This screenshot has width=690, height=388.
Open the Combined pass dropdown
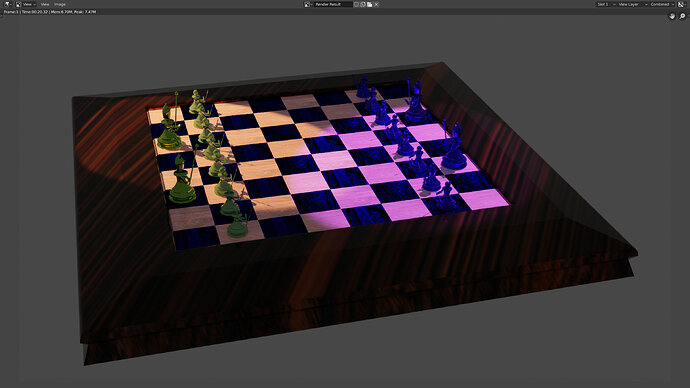click(x=662, y=4)
